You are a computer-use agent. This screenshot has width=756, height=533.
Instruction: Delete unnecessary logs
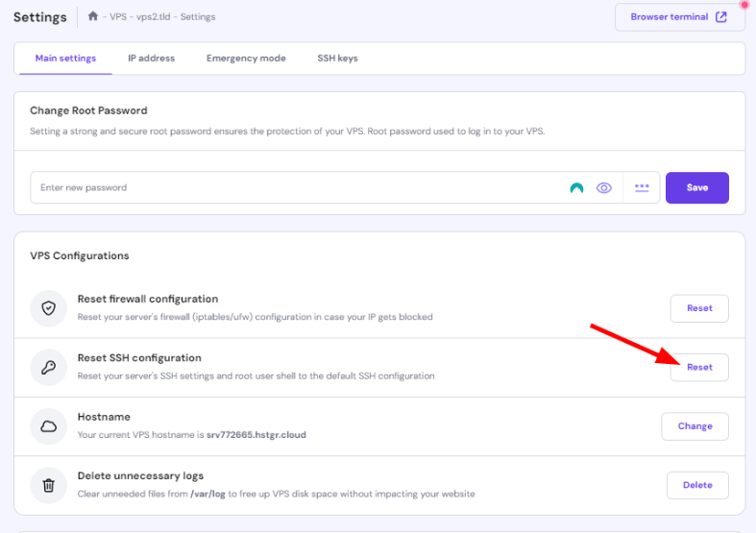click(696, 485)
